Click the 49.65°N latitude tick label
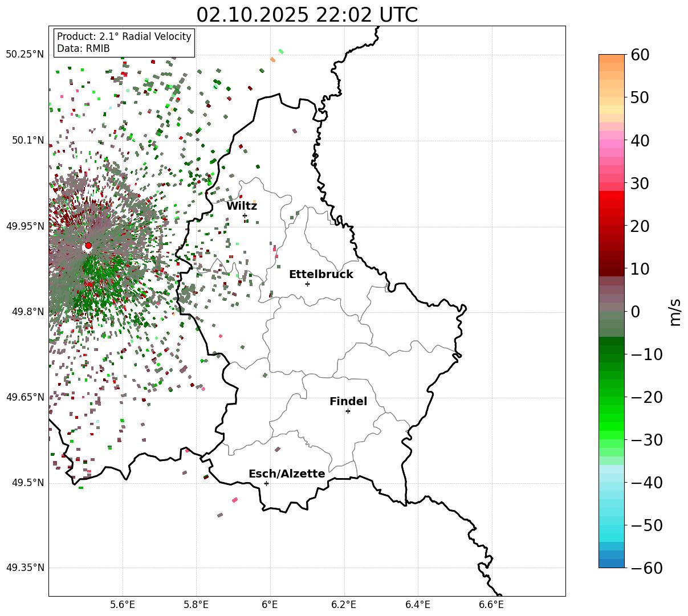The height and width of the screenshot is (616, 688). click(x=25, y=397)
